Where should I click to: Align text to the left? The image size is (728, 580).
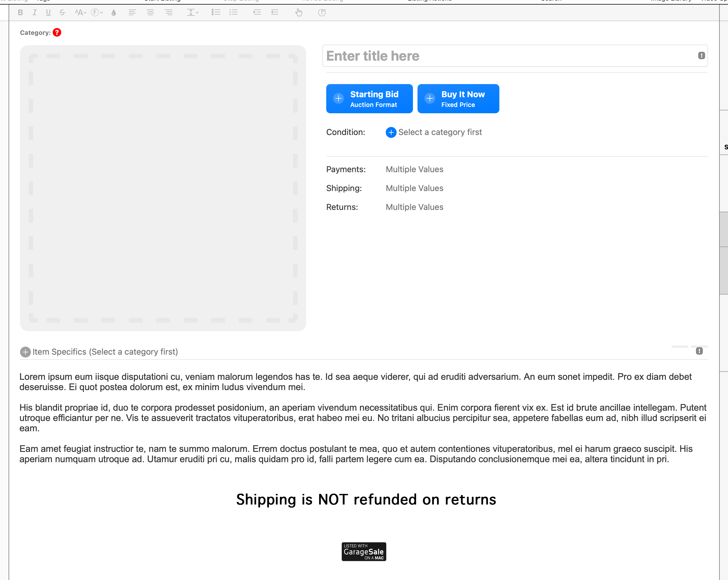click(132, 13)
